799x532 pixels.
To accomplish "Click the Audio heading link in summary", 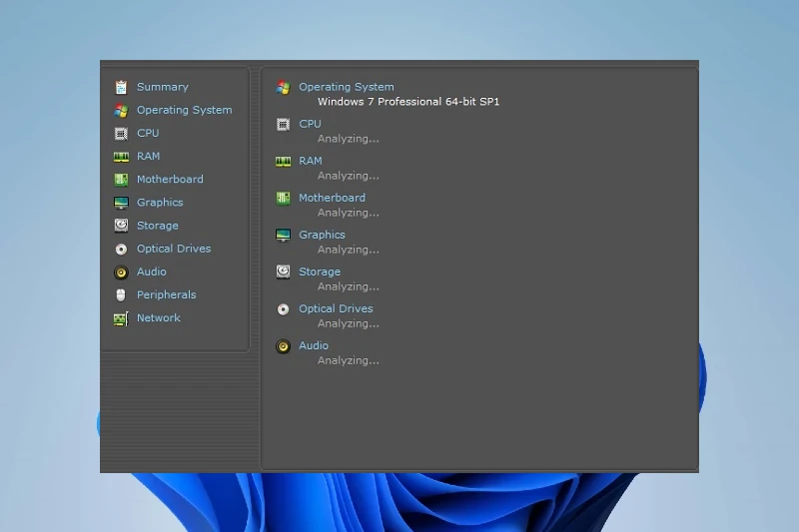I will click(314, 345).
